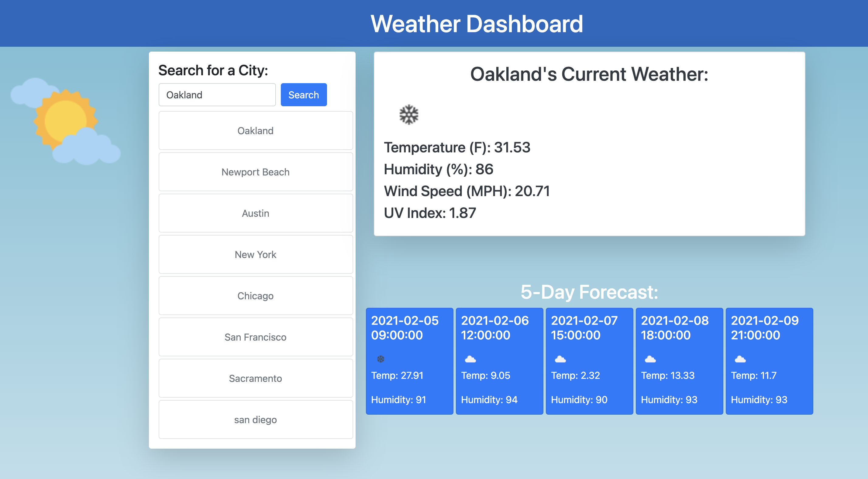Select Newport Beach from search history list
The height and width of the screenshot is (479, 868).
pos(254,172)
